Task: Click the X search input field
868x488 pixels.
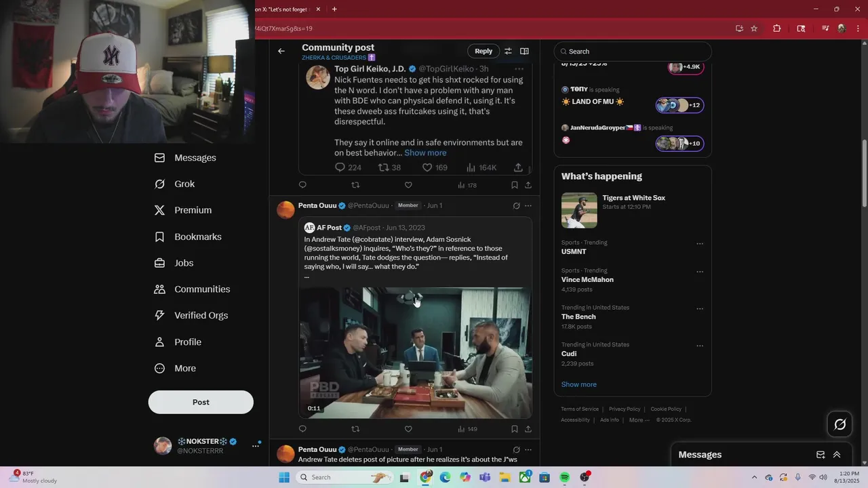Action: [x=633, y=52]
